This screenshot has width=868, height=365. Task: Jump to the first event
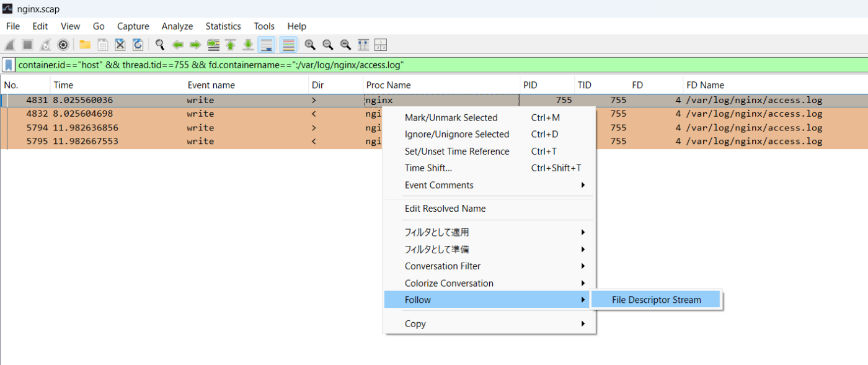coord(231,45)
